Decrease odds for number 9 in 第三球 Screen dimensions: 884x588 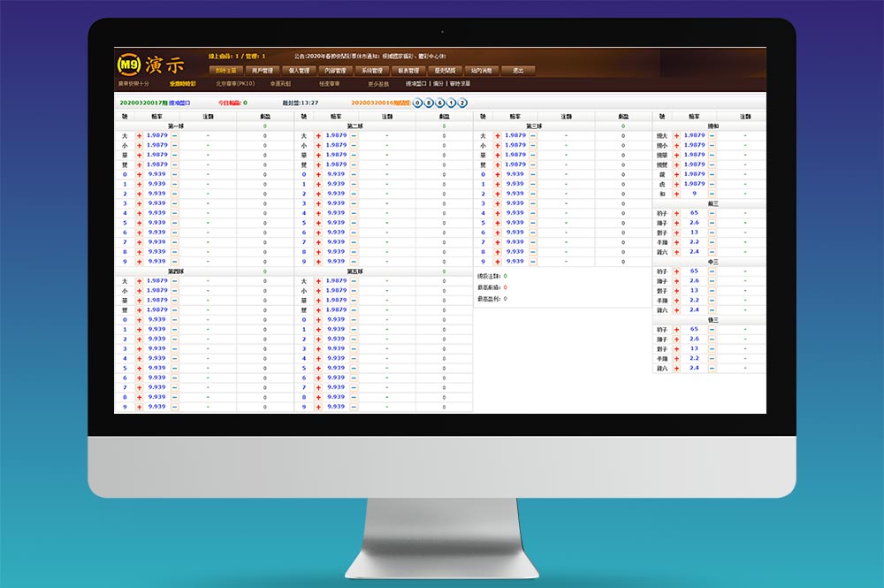tap(533, 262)
